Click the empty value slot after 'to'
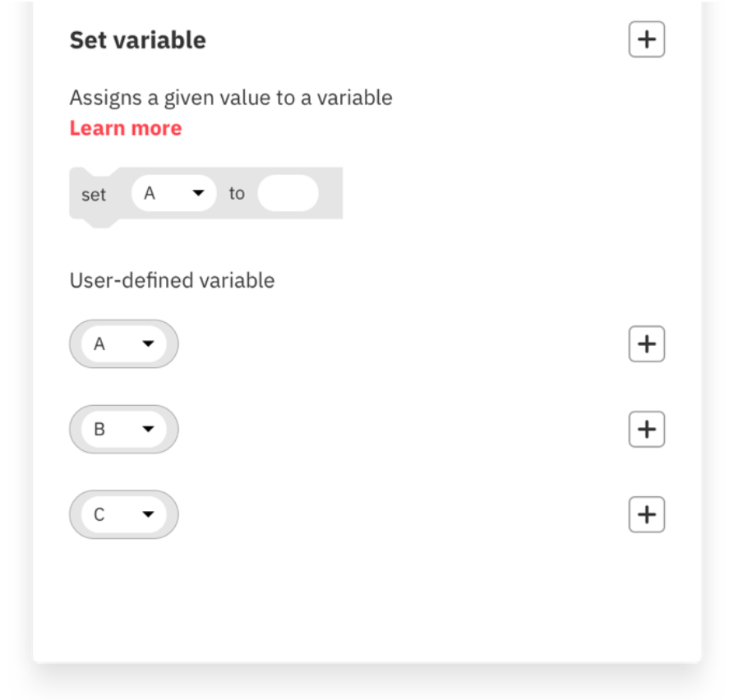738x700 pixels. [x=288, y=194]
